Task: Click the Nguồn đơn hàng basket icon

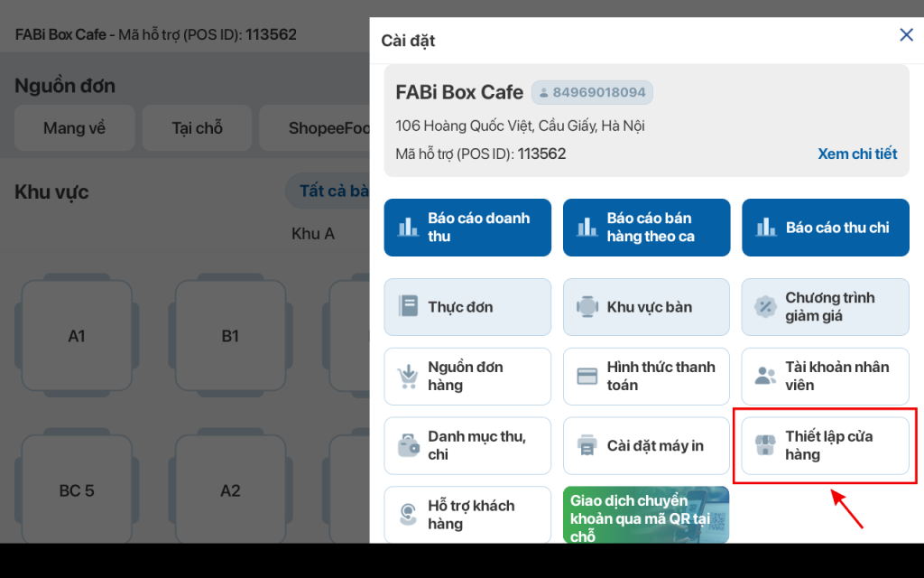Action: click(408, 376)
